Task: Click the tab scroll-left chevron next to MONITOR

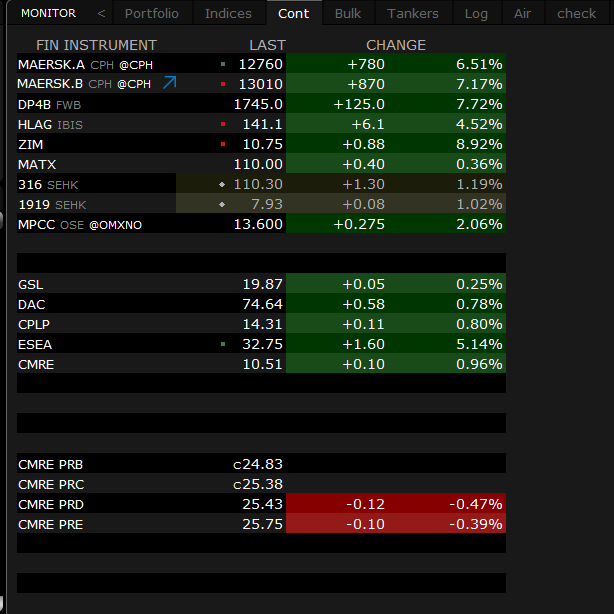Action: tap(101, 14)
